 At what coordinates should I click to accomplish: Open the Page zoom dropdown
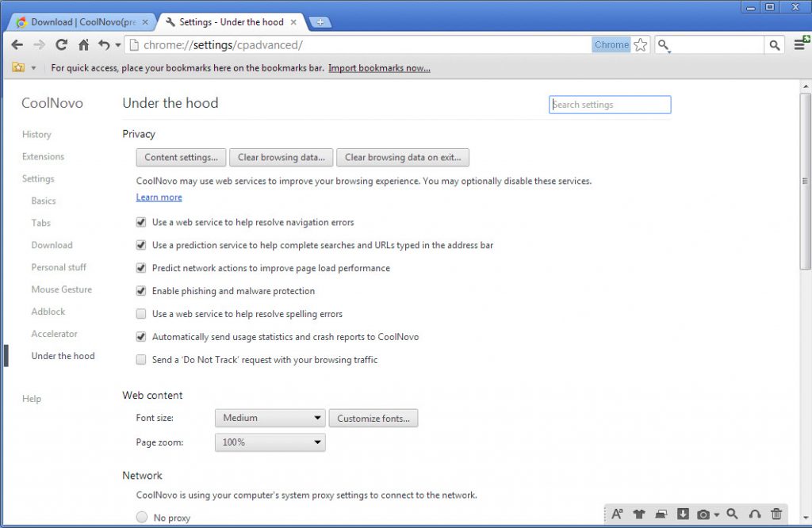click(270, 442)
